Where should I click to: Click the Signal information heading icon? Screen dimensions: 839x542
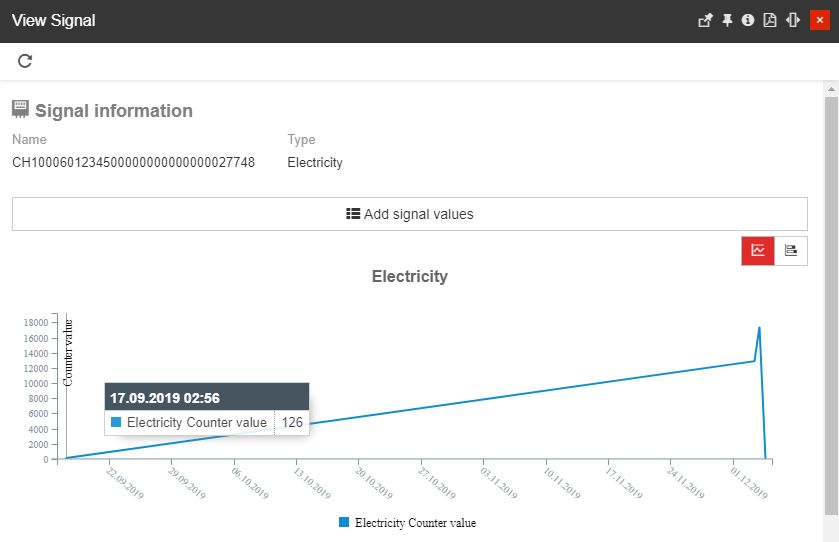(20, 109)
